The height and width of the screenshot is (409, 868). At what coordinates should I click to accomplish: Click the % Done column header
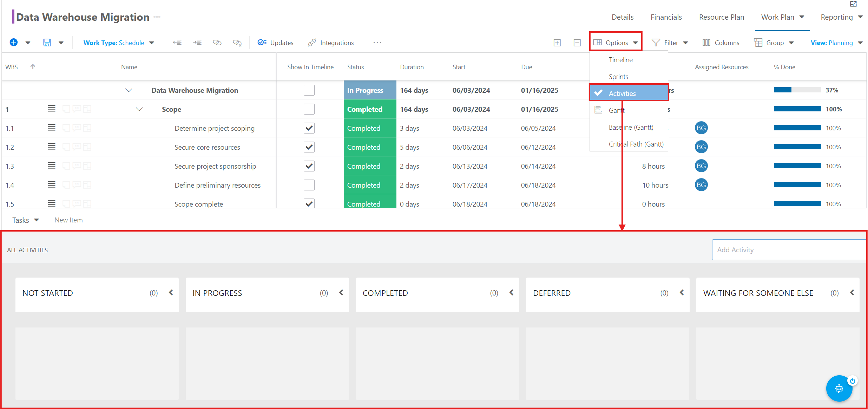coord(785,67)
